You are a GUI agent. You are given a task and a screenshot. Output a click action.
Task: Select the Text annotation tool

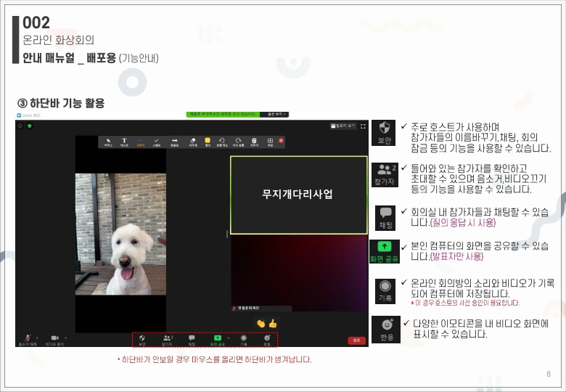coord(124,142)
